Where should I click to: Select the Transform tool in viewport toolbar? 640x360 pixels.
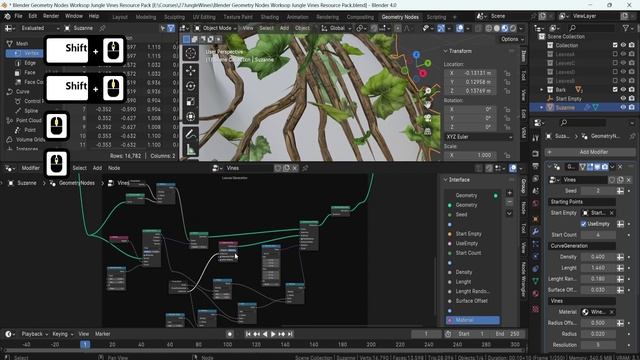[190, 117]
